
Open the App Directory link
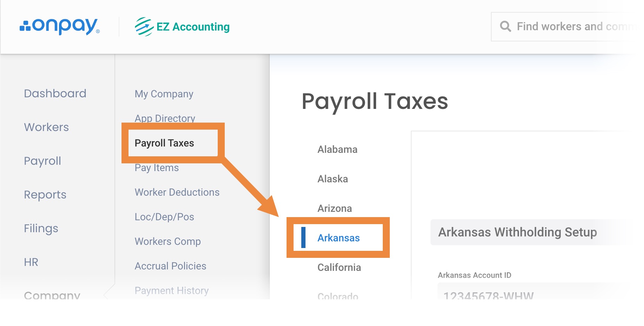point(165,118)
